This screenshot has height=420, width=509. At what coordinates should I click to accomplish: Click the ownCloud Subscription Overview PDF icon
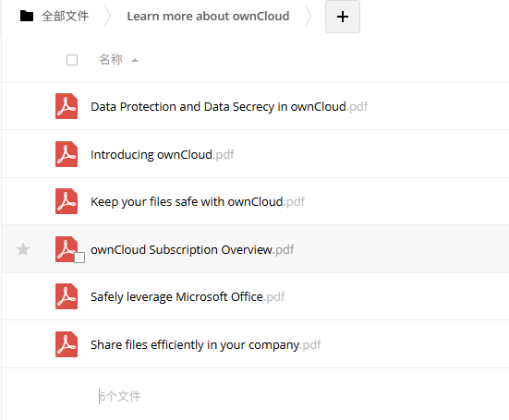coord(67,249)
